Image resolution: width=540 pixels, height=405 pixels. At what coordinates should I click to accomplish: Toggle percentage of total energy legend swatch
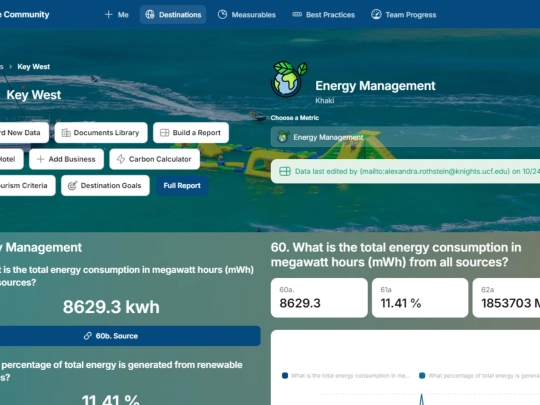422,375
